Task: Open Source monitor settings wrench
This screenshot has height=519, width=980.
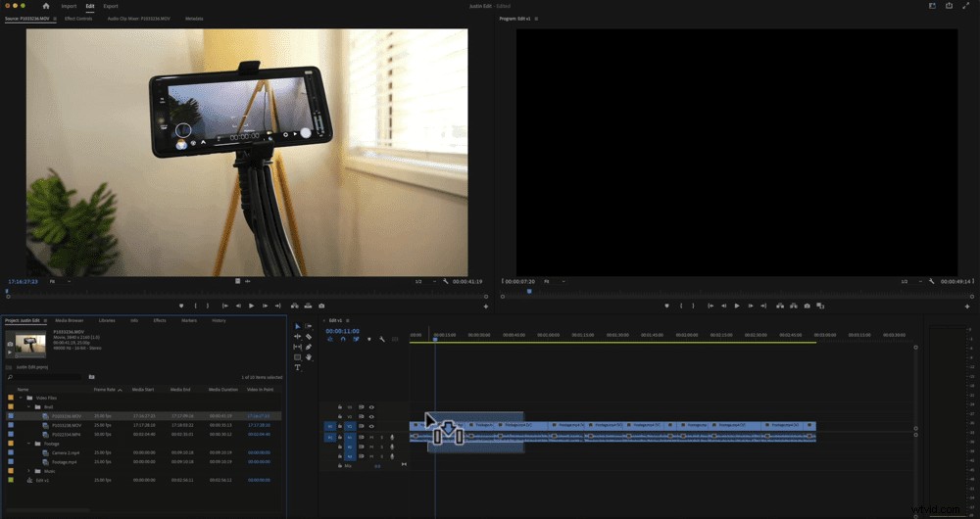Action: [446, 282]
